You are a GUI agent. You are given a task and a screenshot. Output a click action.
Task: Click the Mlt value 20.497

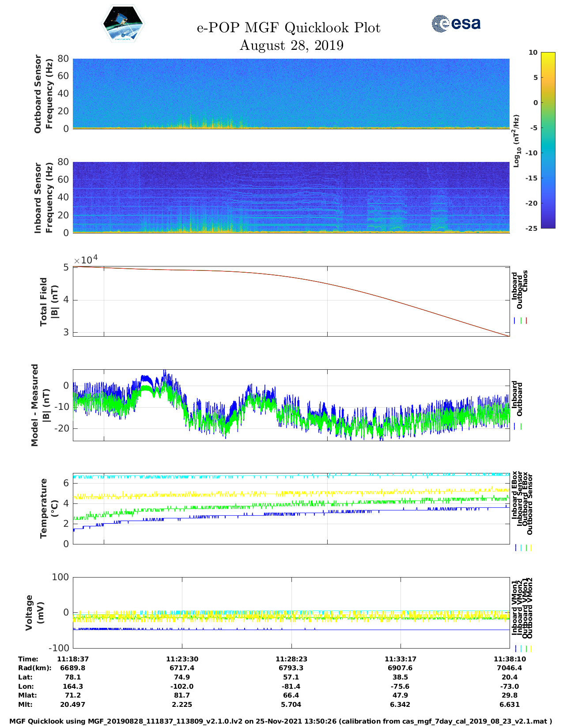coord(72,704)
